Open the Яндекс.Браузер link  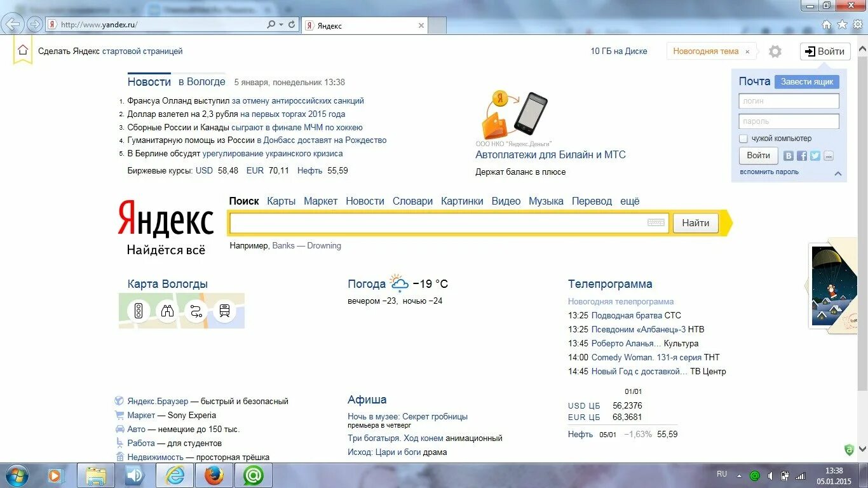point(158,401)
